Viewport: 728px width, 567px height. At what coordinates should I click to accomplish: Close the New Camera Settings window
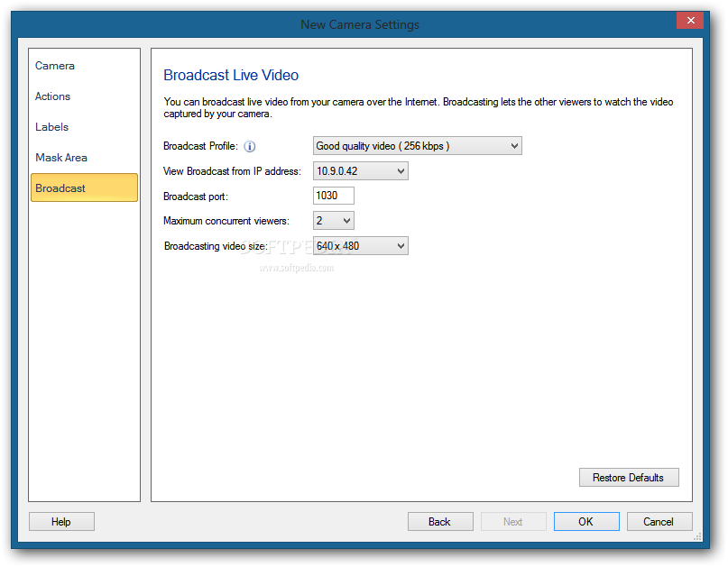click(x=690, y=21)
